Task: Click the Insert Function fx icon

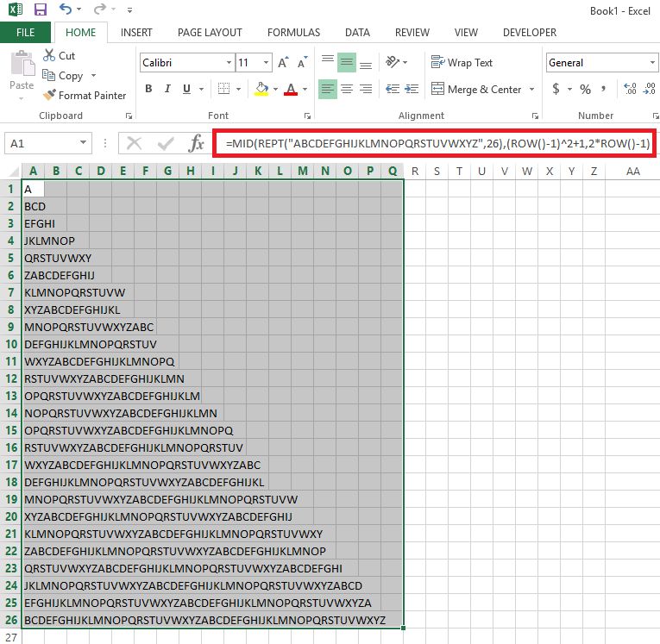Action: click(196, 143)
